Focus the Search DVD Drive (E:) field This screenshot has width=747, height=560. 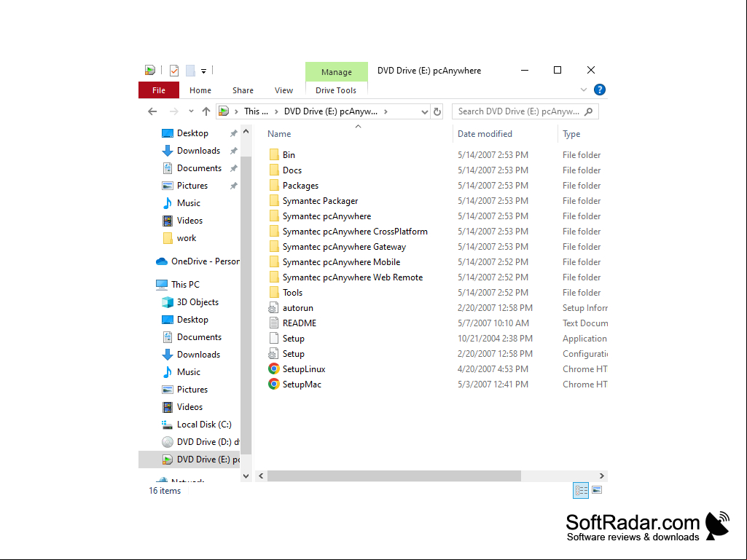[x=525, y=111]
